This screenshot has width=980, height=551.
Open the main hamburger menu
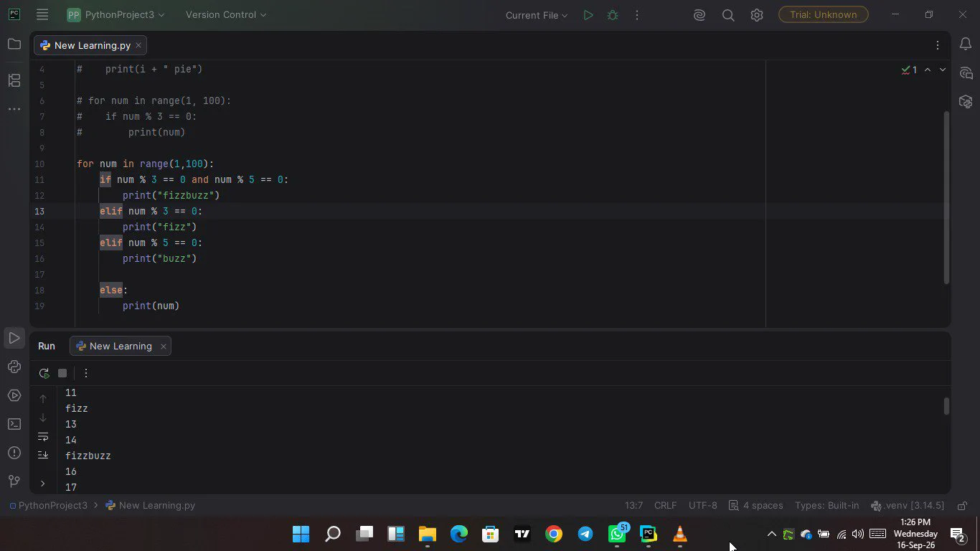(42, 14)
